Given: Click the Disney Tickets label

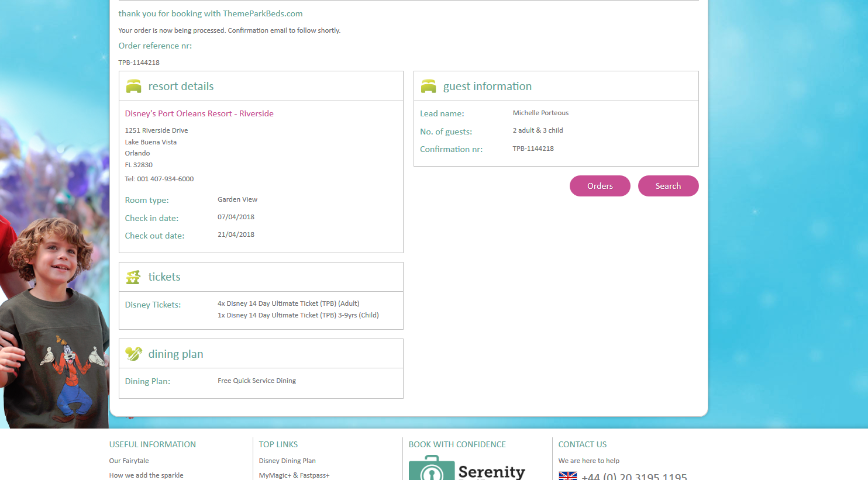Looking at the screenshot, I should click(x=153, y=305).
